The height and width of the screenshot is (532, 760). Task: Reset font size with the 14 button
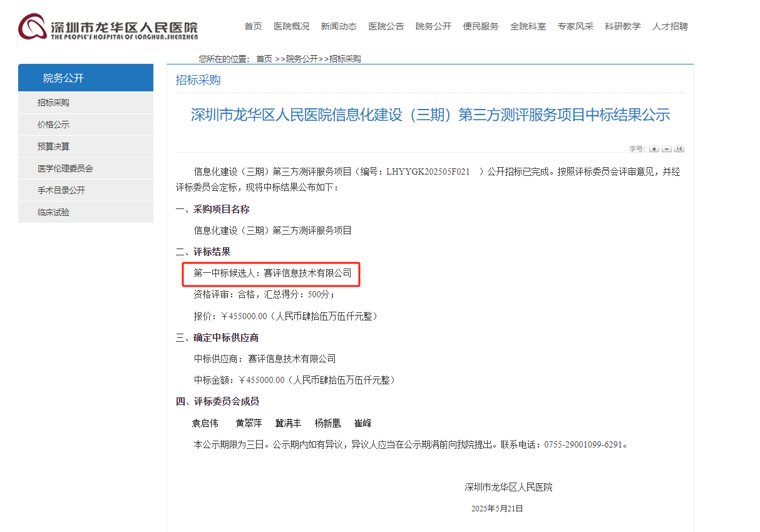point(679,149)
